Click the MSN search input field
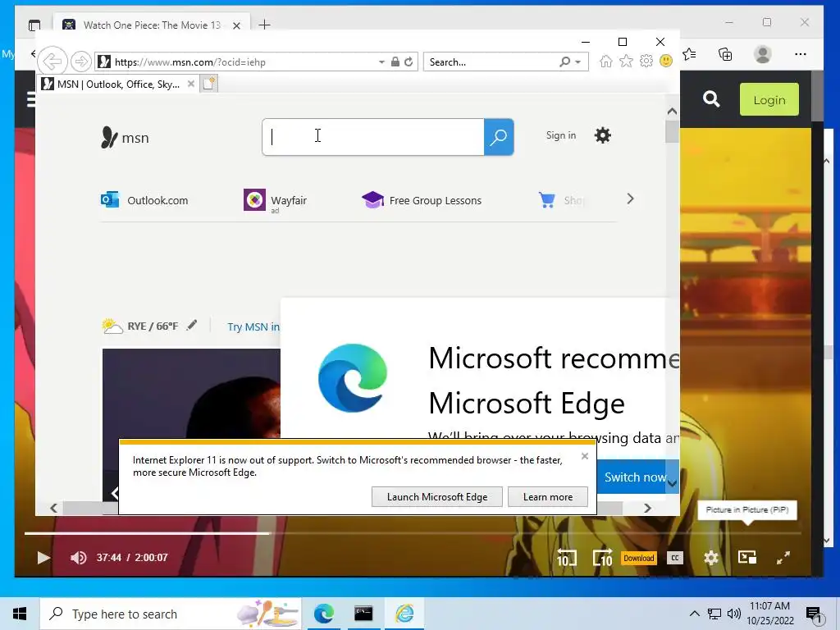Viewport: 840px width, 630px height. (x=373, y=137)
